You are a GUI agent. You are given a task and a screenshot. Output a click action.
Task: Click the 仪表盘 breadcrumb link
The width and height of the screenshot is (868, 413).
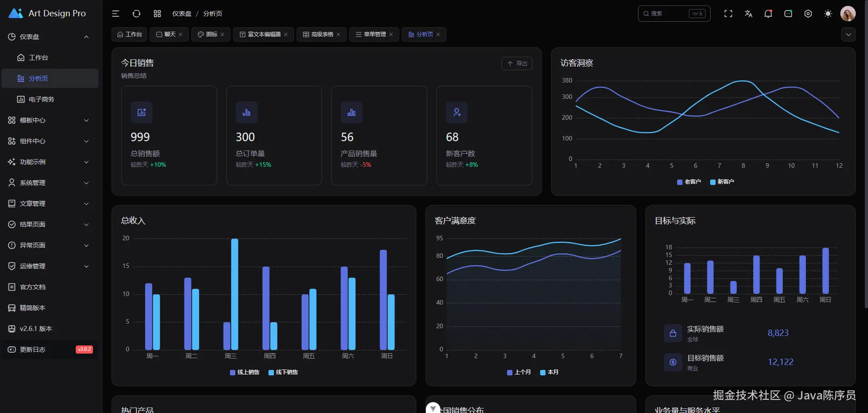(x=181, y=14)
